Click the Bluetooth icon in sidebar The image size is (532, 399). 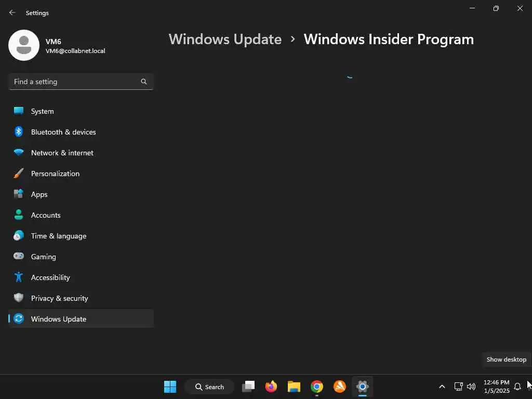[19, 131]
